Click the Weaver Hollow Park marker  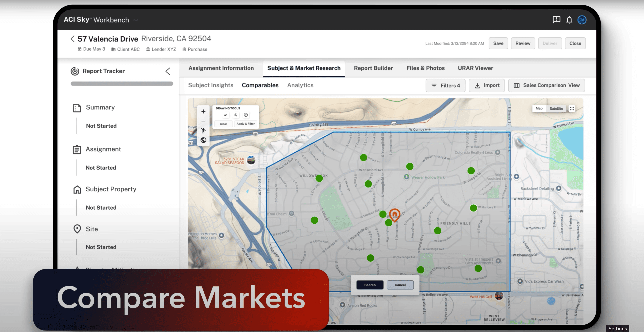[x=407, y=177]
